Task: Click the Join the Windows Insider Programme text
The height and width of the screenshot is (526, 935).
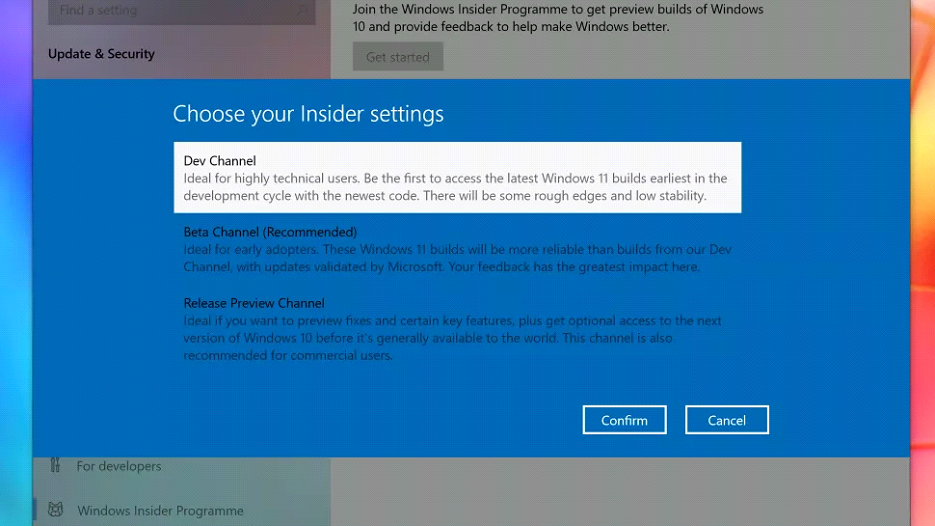Action: click(558, 18)
